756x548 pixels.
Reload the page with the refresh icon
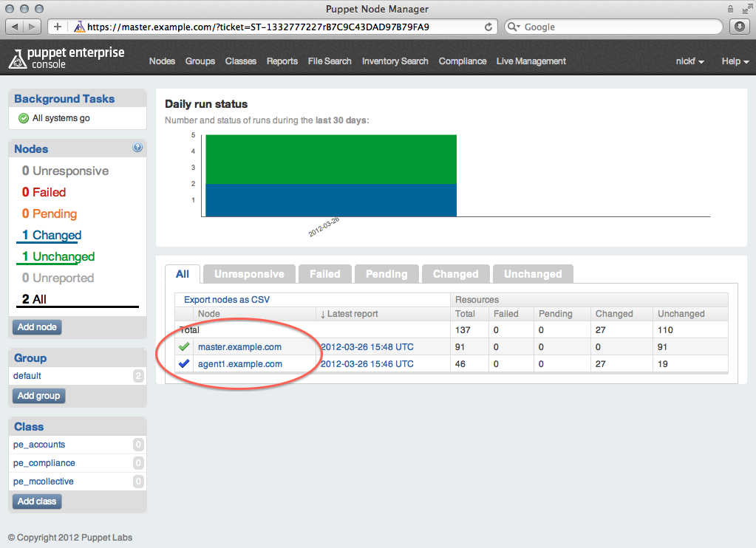point(488,27)
